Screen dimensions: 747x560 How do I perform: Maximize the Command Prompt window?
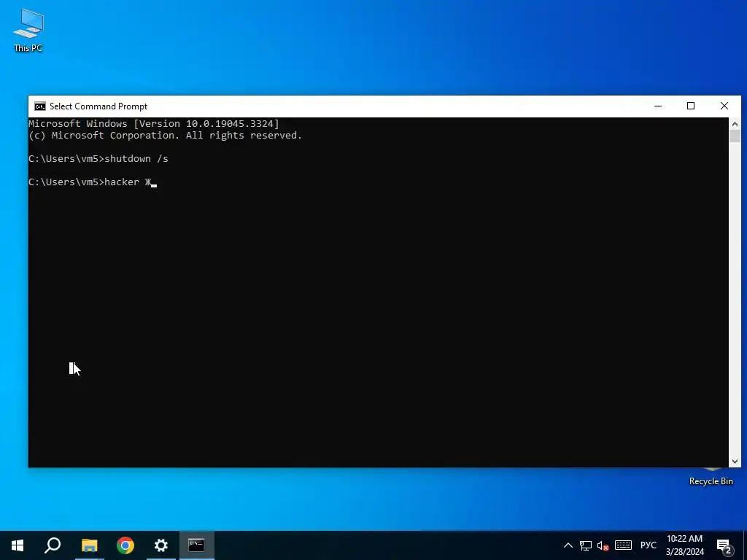point(691,106)
